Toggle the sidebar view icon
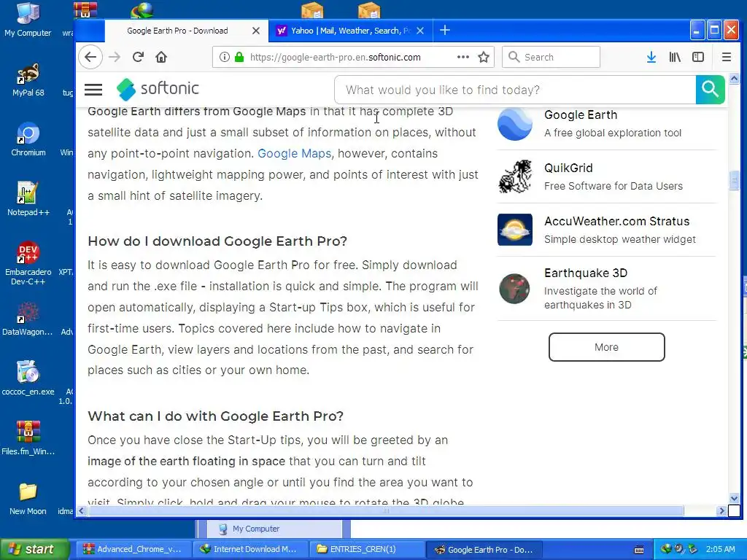 tap(698, 57)
